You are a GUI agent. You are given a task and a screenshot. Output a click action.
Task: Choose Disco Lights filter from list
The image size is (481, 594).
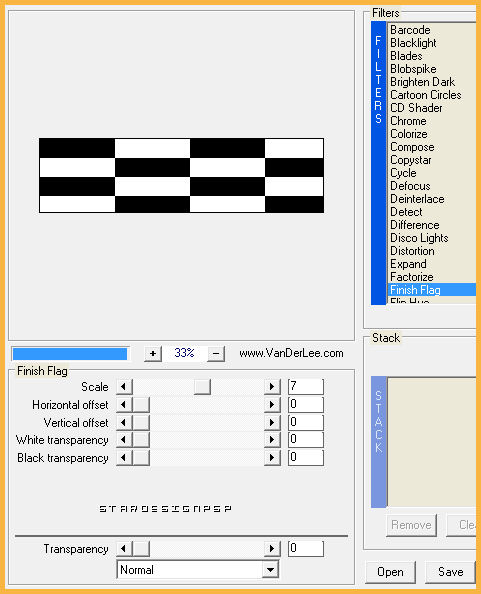click(x=419, y=238)
